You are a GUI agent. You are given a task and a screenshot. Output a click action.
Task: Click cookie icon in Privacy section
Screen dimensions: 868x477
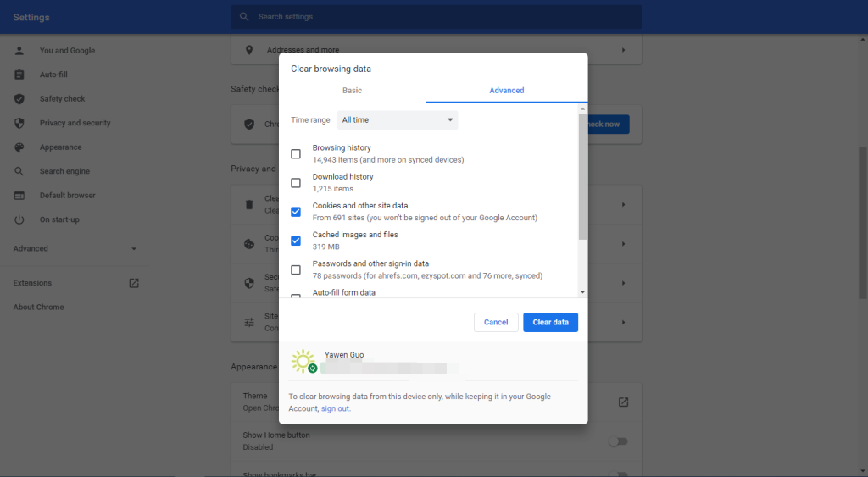249,244
